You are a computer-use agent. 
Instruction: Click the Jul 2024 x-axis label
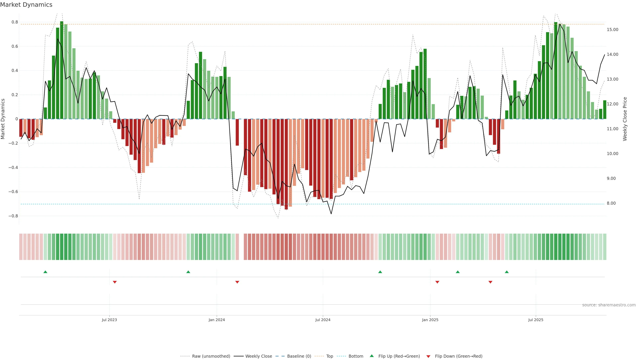pos(323,320)
